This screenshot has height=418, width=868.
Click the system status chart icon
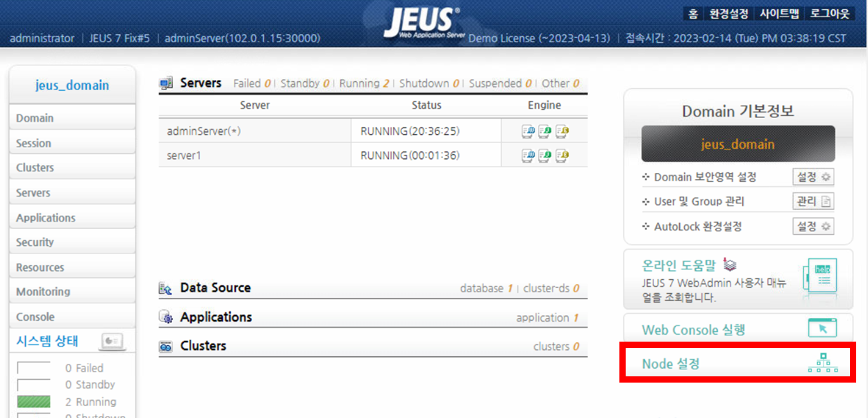[x=112, y=341]
